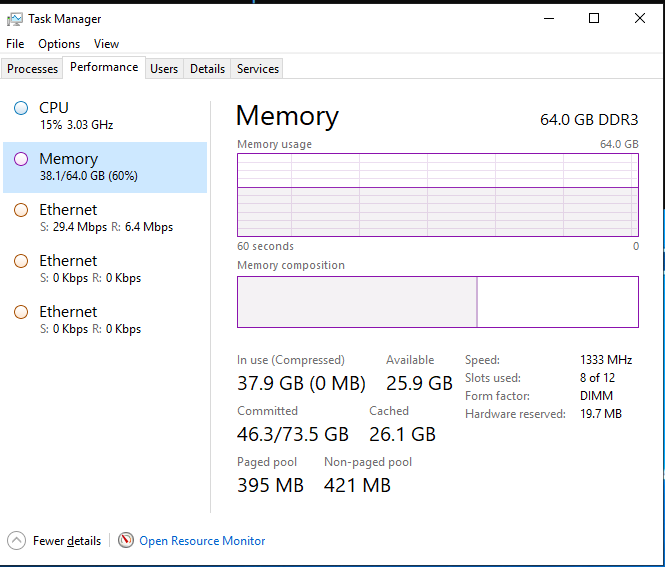Click the Fewer details button text
The height and width of the screenshot is (567, 665).
(x=67, y=541)
